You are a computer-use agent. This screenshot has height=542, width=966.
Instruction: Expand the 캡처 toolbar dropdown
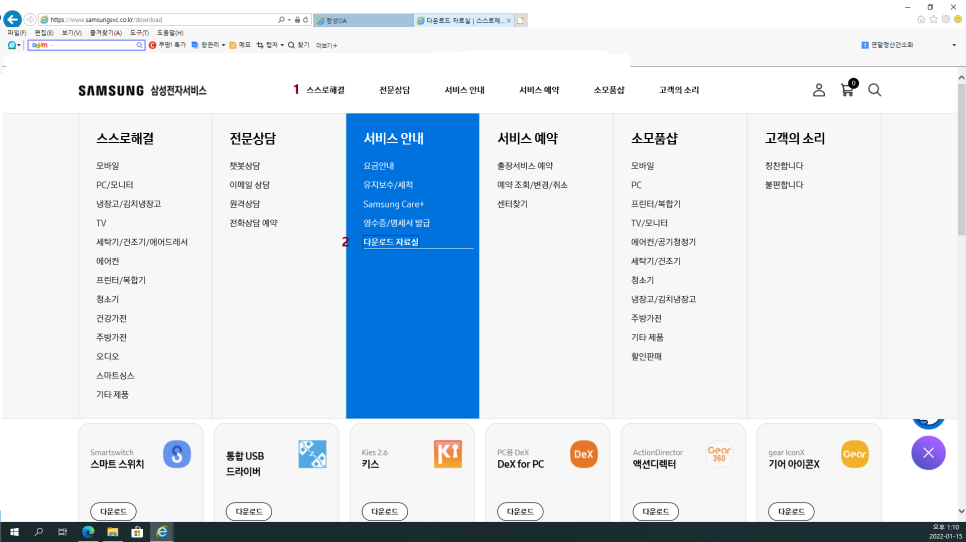coord(282,45)
